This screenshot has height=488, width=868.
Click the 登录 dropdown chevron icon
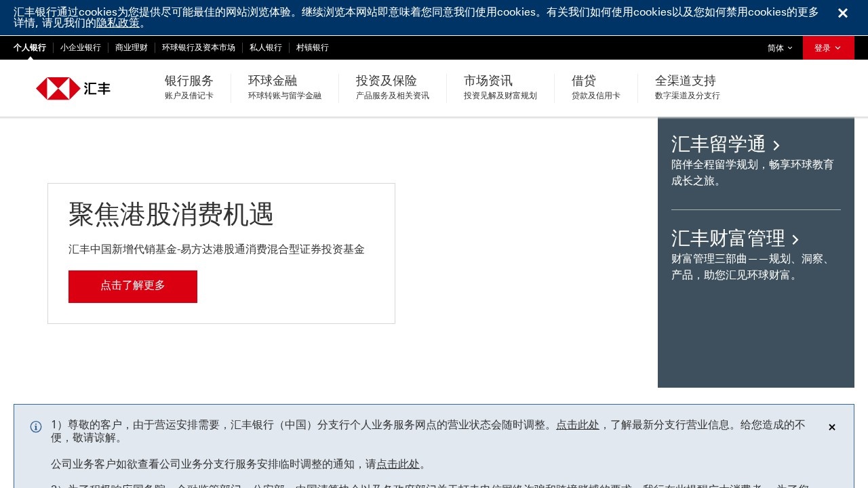pos(839,47)
